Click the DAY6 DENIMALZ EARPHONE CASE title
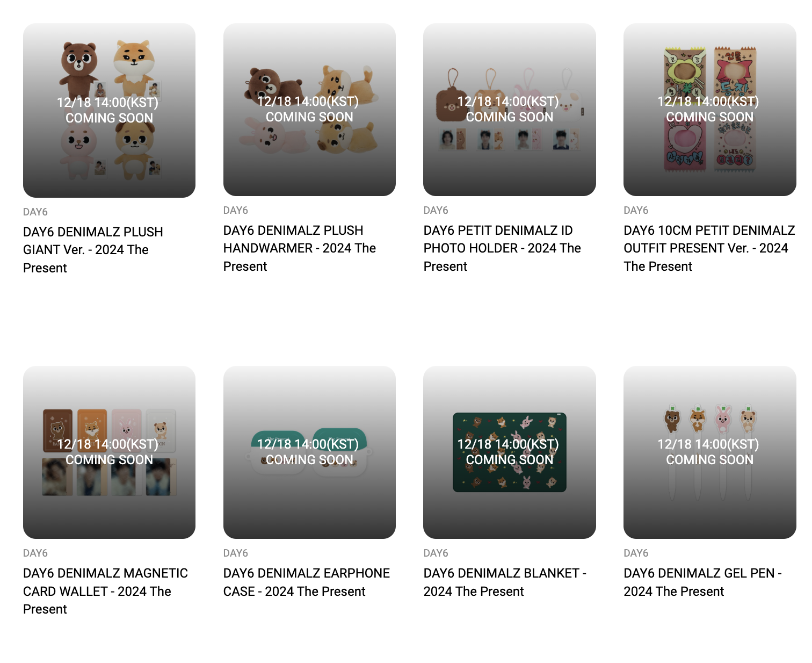This screenshot has height=663, width=812. pyautogui.click(x=307, y=582)
